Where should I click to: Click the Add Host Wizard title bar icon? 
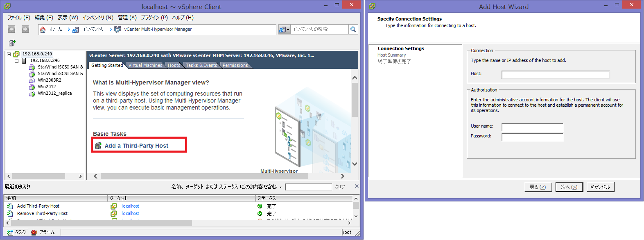372,6
